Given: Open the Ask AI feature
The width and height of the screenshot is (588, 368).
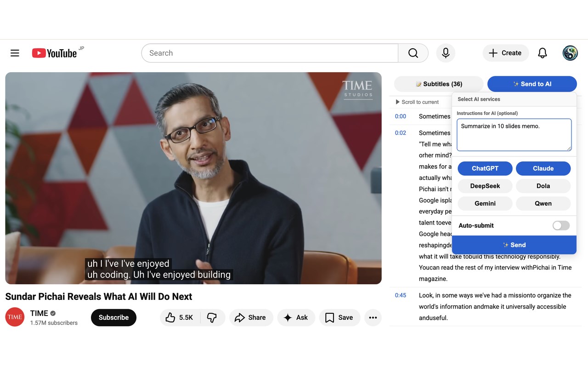Looking at the screenshot, I should coord(296,317).
